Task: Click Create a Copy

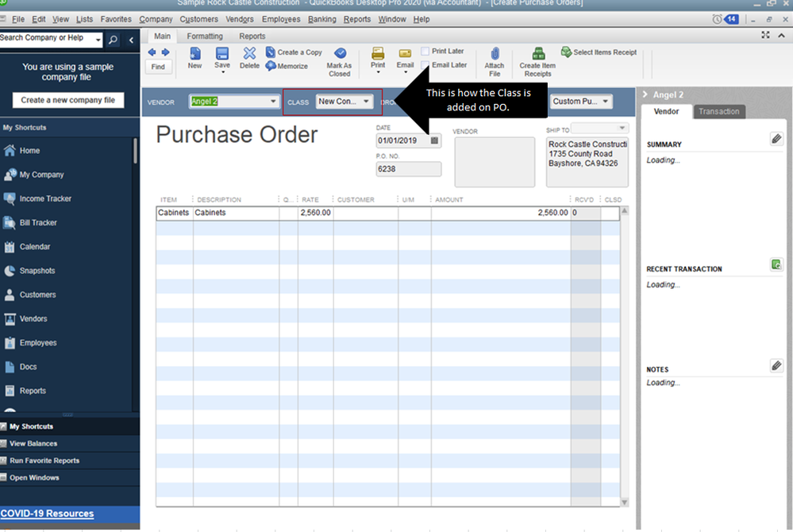Action: click(x=294, y=52)
